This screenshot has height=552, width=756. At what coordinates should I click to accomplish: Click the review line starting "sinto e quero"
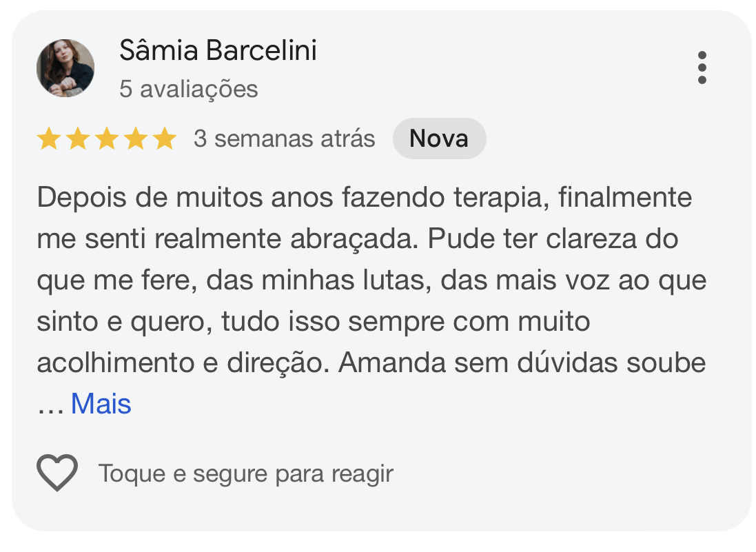tap(314, 322)
